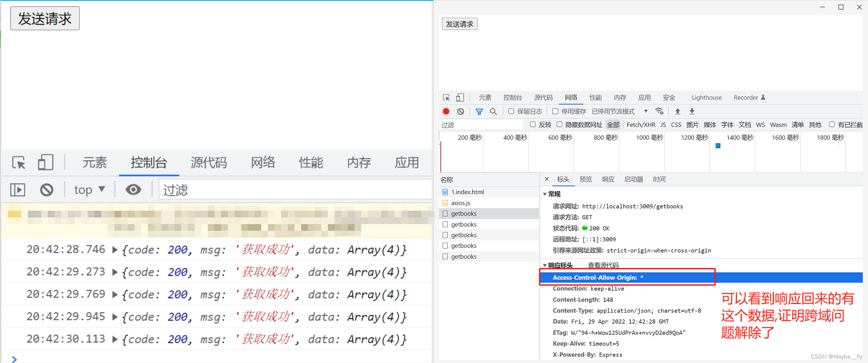Stop recording network log red button
Screen dimensions: 868x363
pos(446,111)
